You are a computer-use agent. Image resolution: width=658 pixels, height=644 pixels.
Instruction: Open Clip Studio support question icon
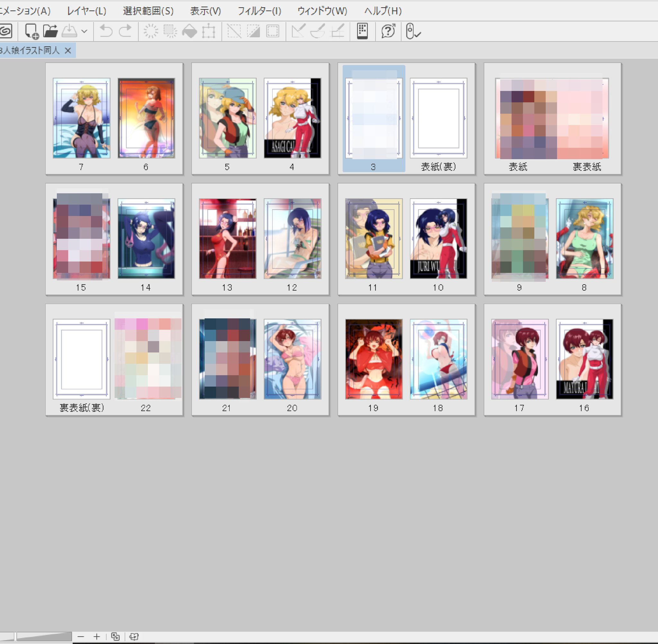388,31
